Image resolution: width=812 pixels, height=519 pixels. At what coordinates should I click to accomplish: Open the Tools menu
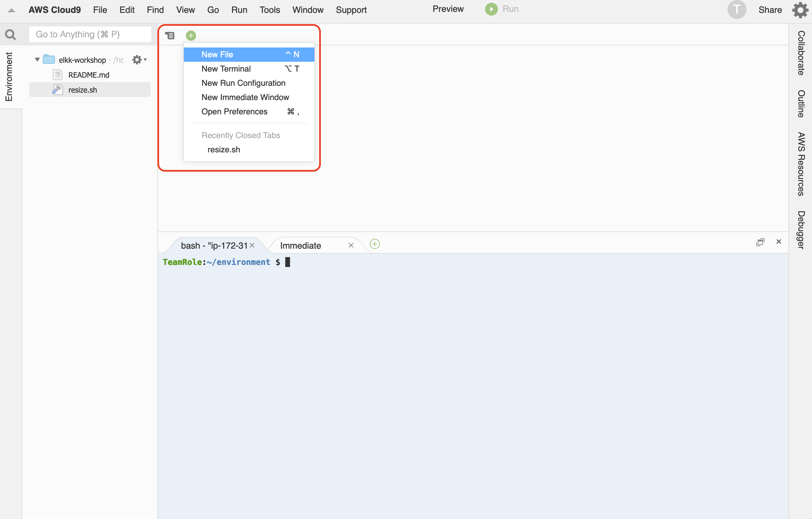tap(270, 10)
